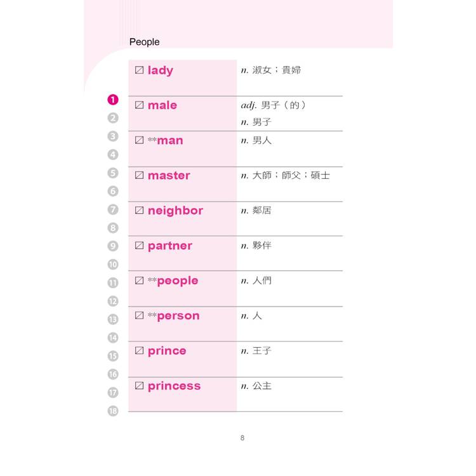Mark the checkbox next to "neighbor"
The width and height of the screenshot is (476, 476).
tap(140, 211)
